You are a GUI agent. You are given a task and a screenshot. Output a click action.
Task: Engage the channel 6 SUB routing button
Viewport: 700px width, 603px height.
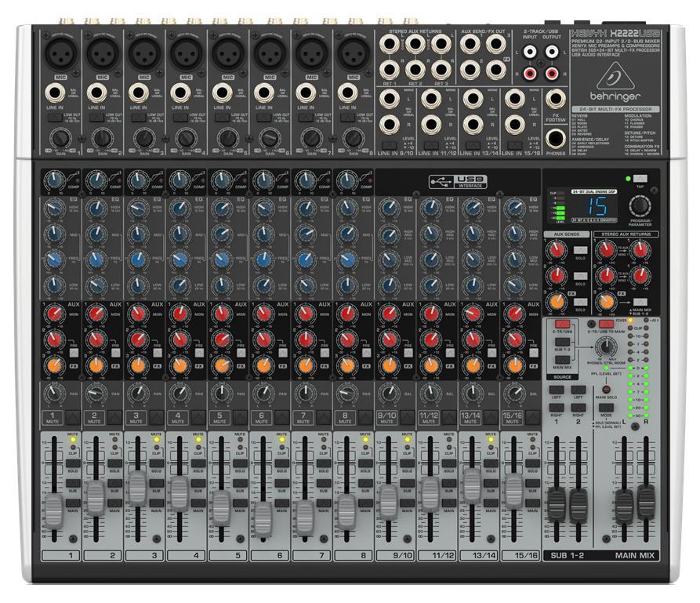point(281,483)
